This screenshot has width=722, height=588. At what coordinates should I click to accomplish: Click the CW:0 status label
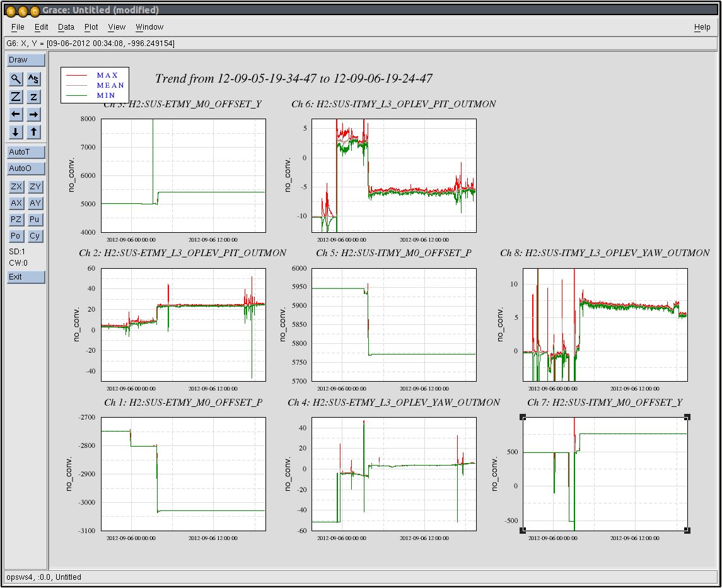click(x=18, y=263)
